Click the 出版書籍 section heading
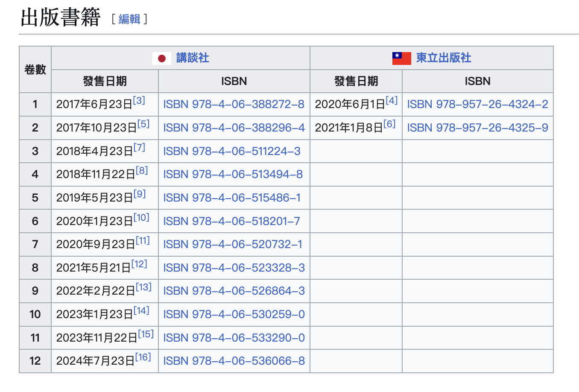Viewport: 579px width, 392px height. 60,18
